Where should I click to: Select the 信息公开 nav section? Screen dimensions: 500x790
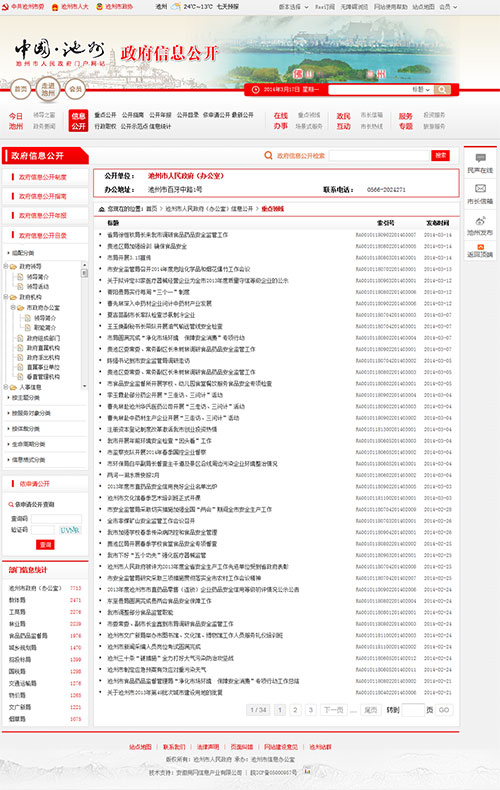coord(78,121)
